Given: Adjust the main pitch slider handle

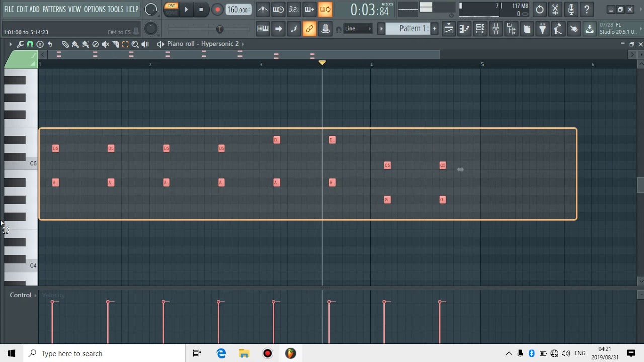Looking at the screenshot, I should pyautogui.click(x=220, y=29).
